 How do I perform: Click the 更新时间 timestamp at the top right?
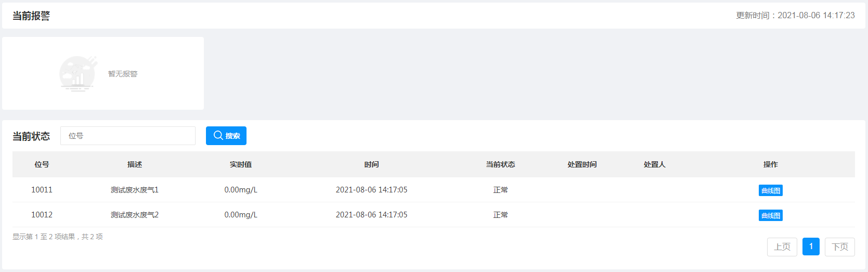(795, 16)
